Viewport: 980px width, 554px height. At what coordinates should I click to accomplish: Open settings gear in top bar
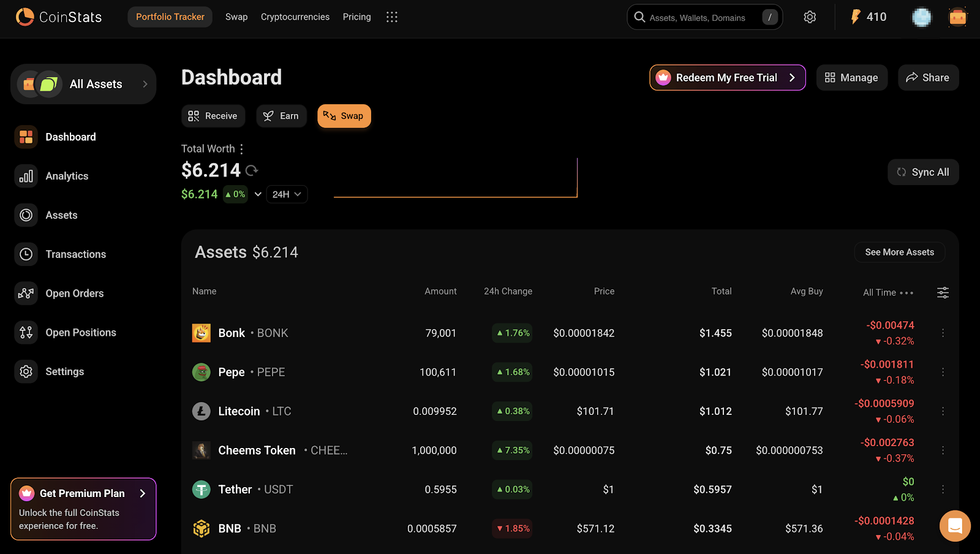pos(810,17)
